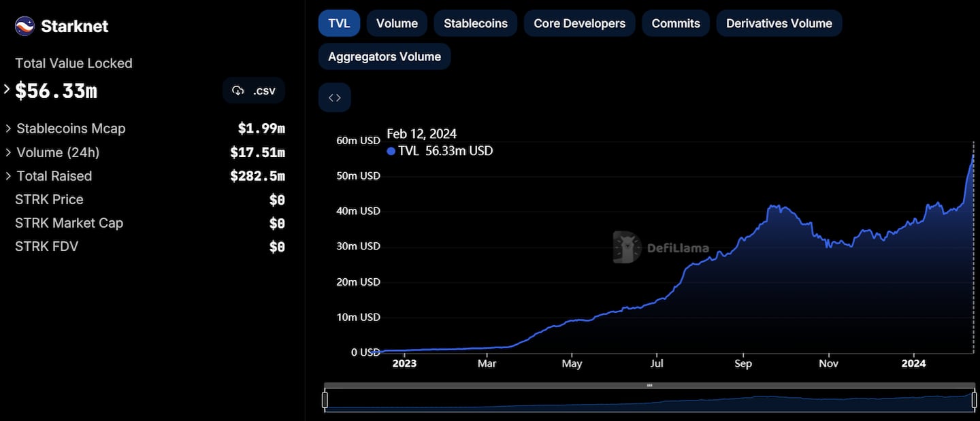Click the Starknet page title
This screenshot has width=980, height=421.
75,26
